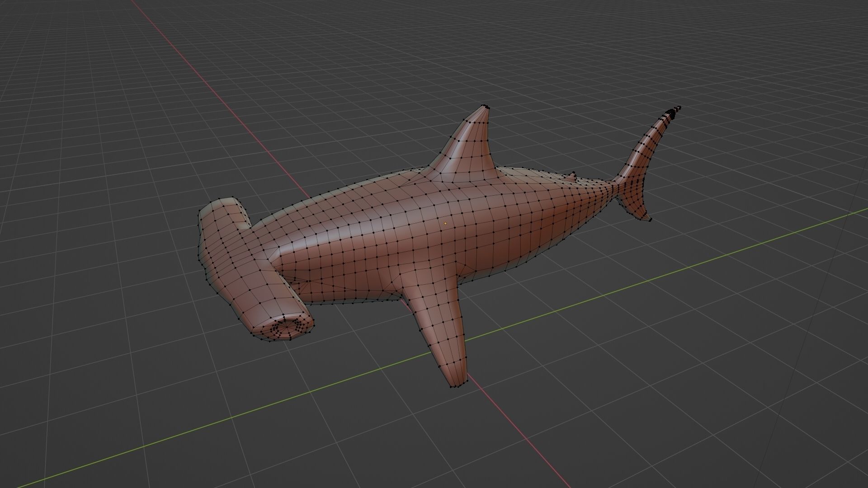Select the center vertex of hammerhead's circular end cap

[x=287, y=326]
